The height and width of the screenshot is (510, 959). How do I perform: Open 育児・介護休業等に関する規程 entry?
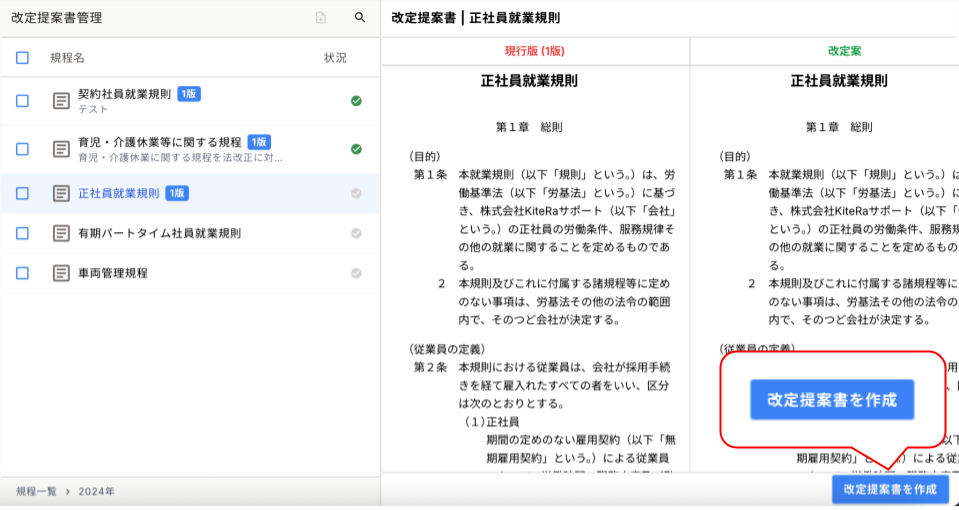coord(159,142)
